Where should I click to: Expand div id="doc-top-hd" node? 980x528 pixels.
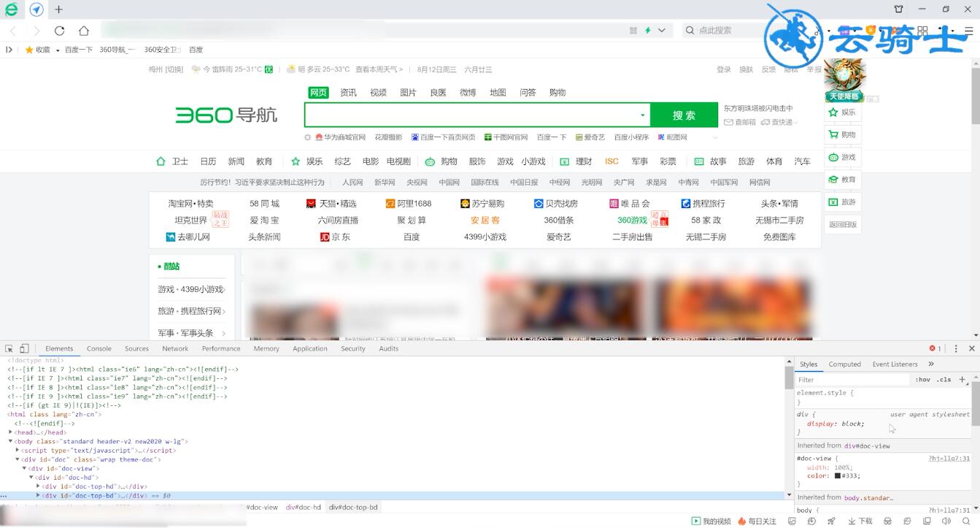[x=38, y=486]
